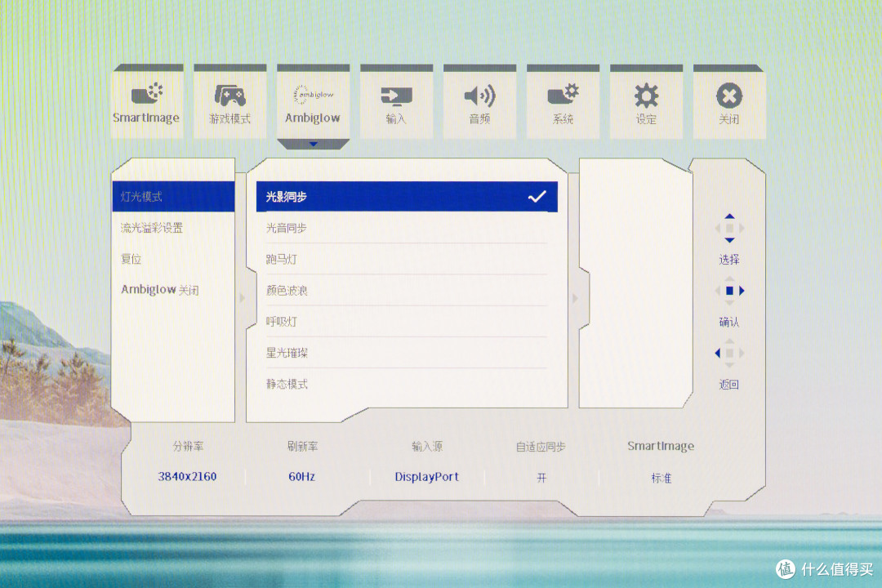Click the SmartImage label in status bar

click(x=661, y=446)
